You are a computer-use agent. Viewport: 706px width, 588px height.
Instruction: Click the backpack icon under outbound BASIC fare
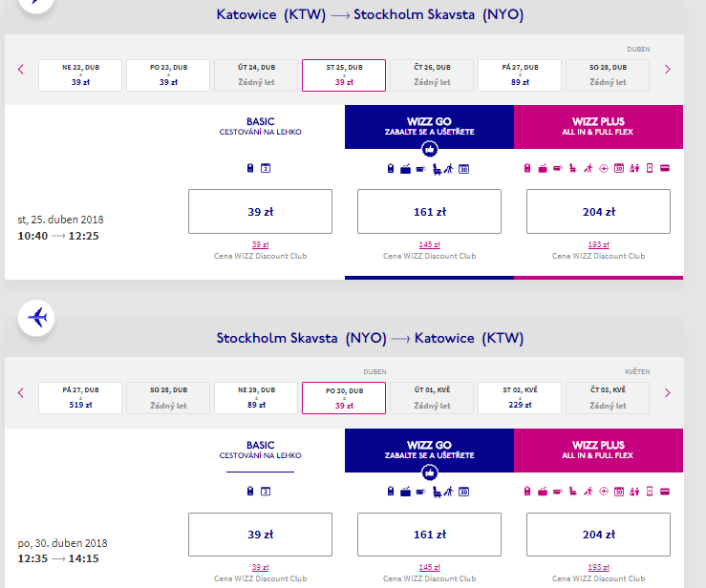[250, 169]
